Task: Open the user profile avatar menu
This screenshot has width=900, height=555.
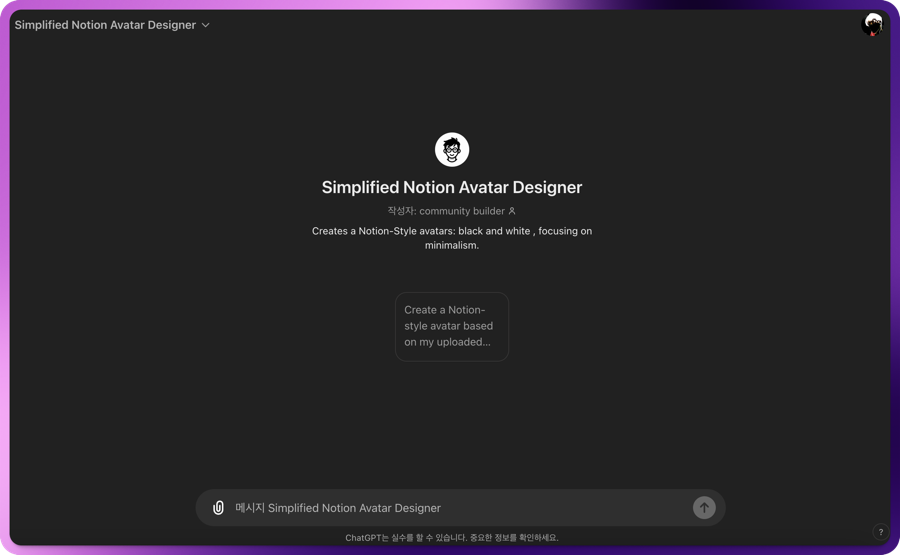Action: (x=872, y=25)
